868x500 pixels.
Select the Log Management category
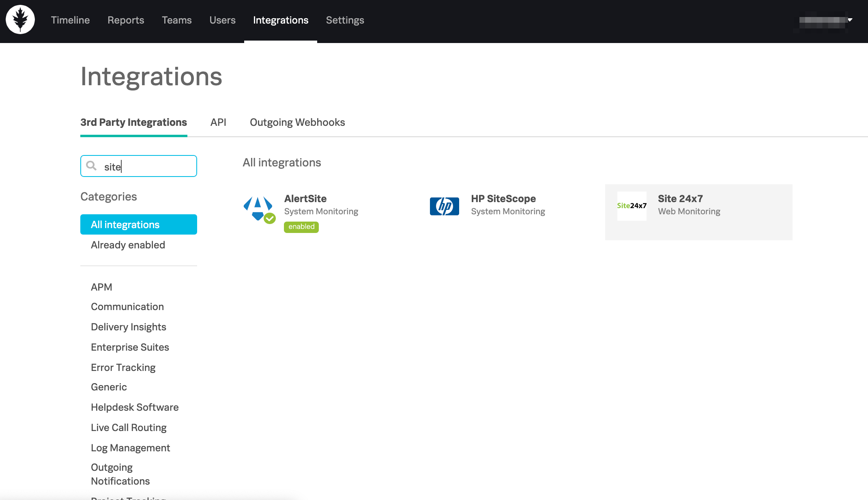[130, 448]
